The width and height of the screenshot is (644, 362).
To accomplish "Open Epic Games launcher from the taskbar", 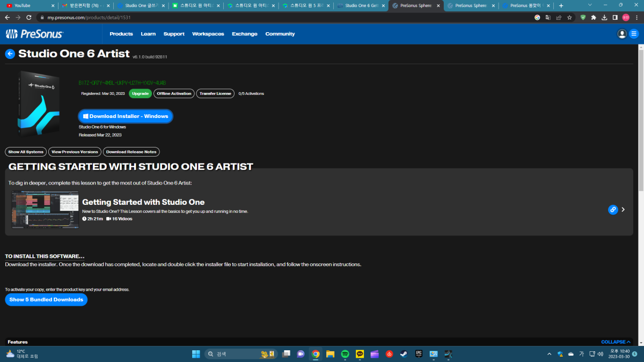I will (x=419, y=354).
